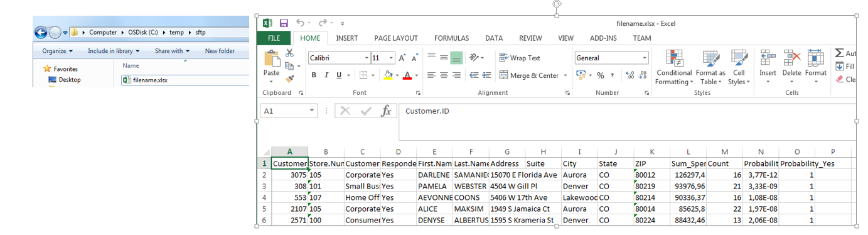Click the Insert Function fx icon
The image size is (868, 235).
click(386, 111)
